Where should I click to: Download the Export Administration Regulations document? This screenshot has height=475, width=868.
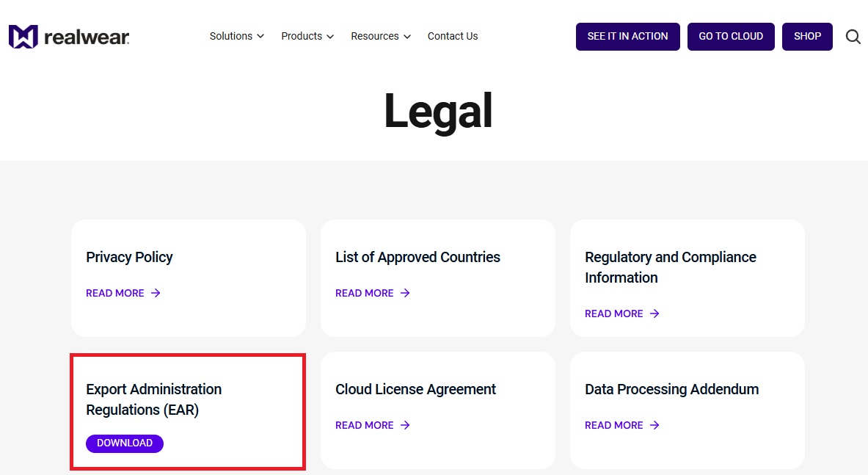124,443
